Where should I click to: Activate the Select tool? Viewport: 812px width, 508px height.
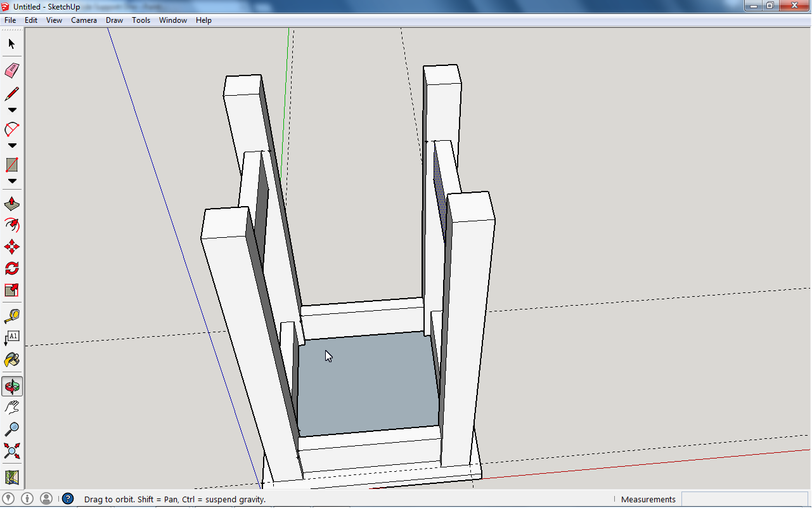click(11, 44)
